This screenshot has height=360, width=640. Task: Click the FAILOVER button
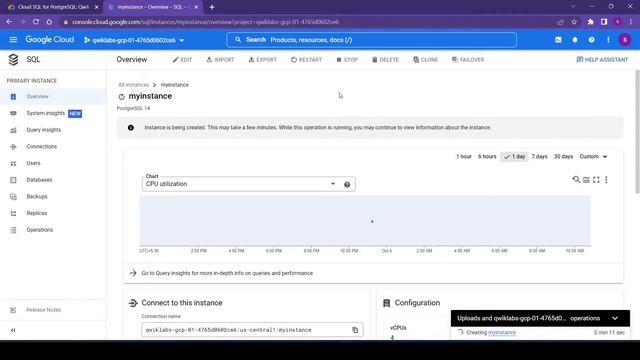pyautogui.click(x=468, y=60)
